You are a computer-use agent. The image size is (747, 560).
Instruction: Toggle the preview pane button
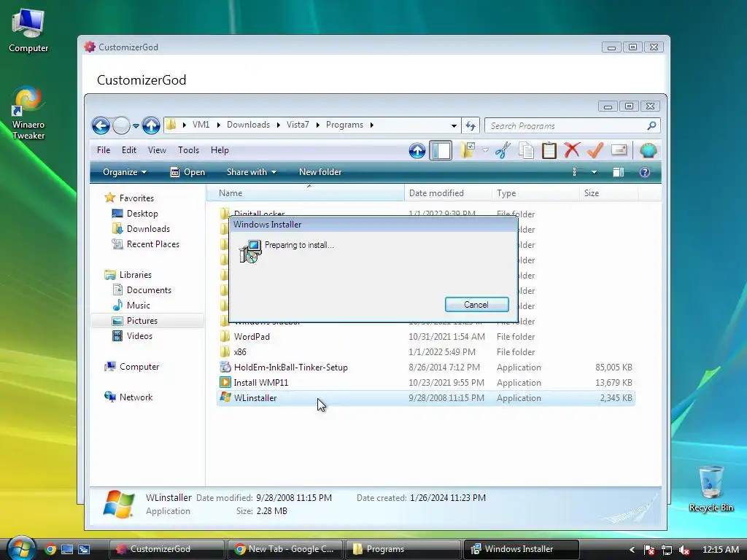click(x=619, y=172)
